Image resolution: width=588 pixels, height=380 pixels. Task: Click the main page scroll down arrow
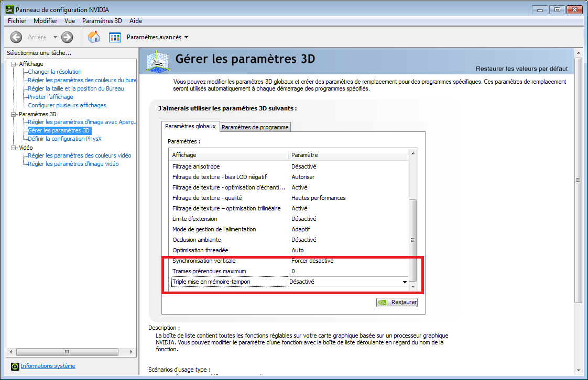tap(578, 370)
